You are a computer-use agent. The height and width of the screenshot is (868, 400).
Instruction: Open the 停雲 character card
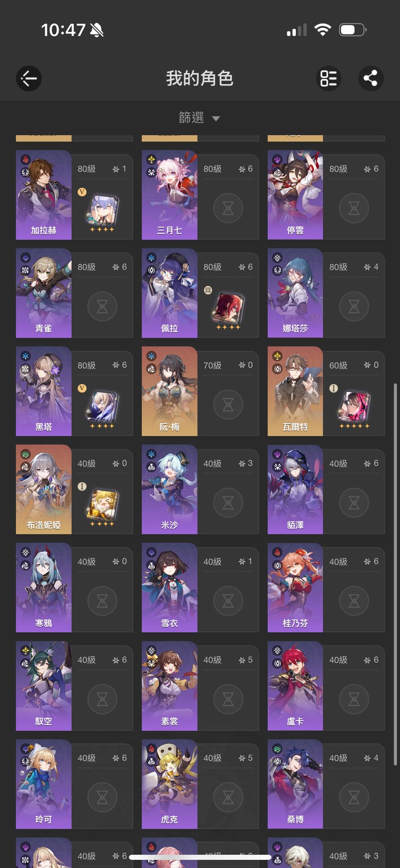pos(326,195)
